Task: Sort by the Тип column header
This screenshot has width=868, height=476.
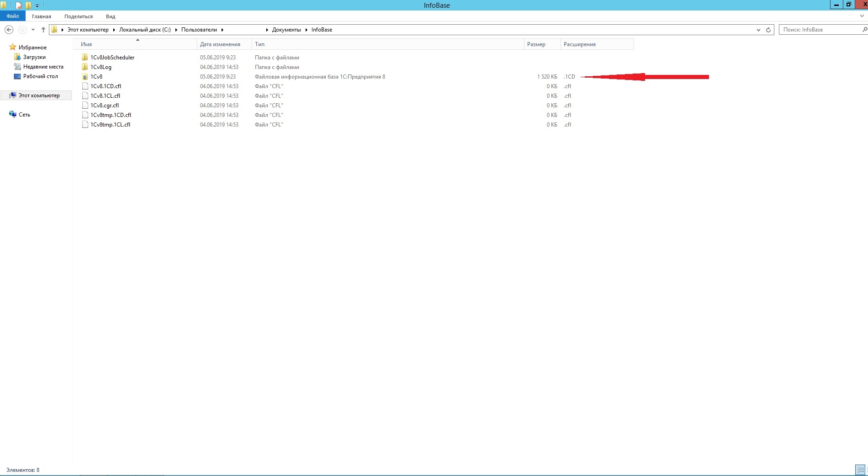Action: [388, 44]
